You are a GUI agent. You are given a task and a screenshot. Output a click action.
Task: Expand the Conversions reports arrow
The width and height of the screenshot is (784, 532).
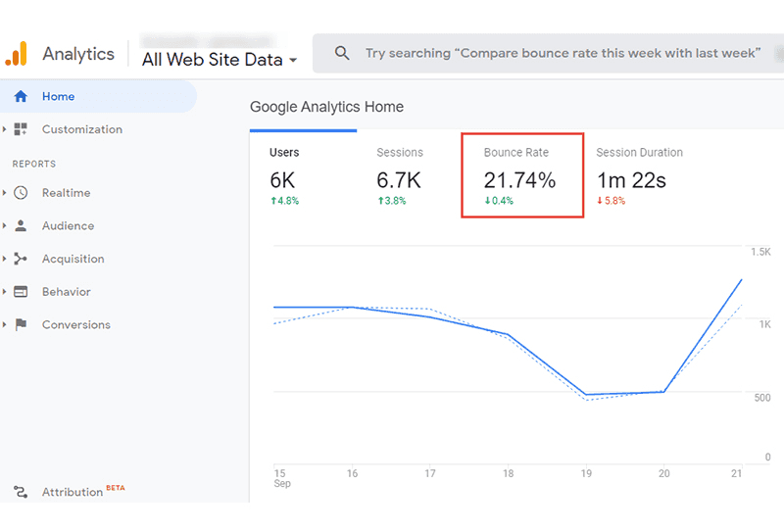(5, 325)
